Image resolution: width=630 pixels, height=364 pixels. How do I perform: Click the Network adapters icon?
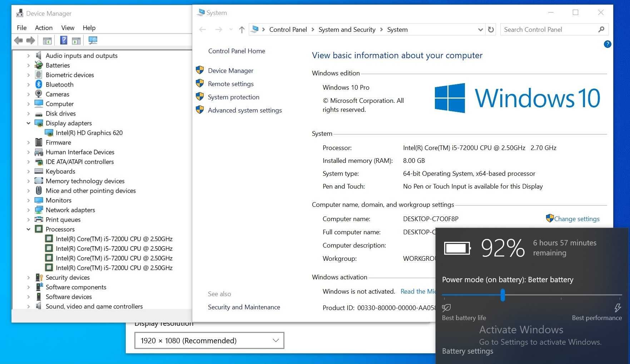point(39,210)
